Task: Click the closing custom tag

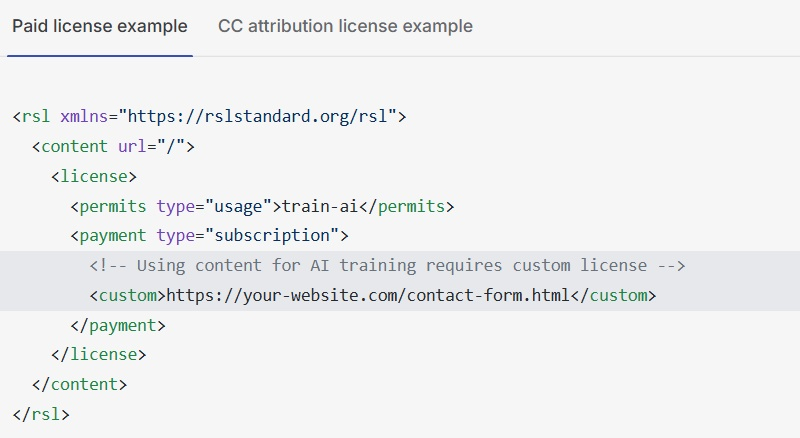Action: point(613,296)
